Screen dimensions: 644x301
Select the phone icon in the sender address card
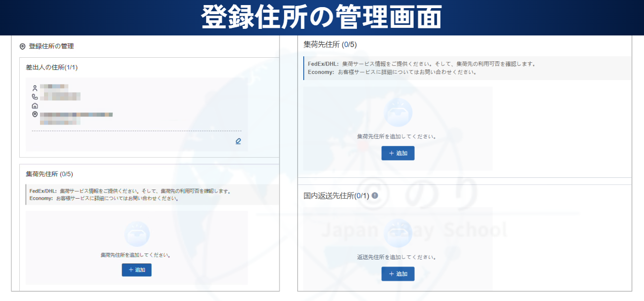click(x=35, y=97)
